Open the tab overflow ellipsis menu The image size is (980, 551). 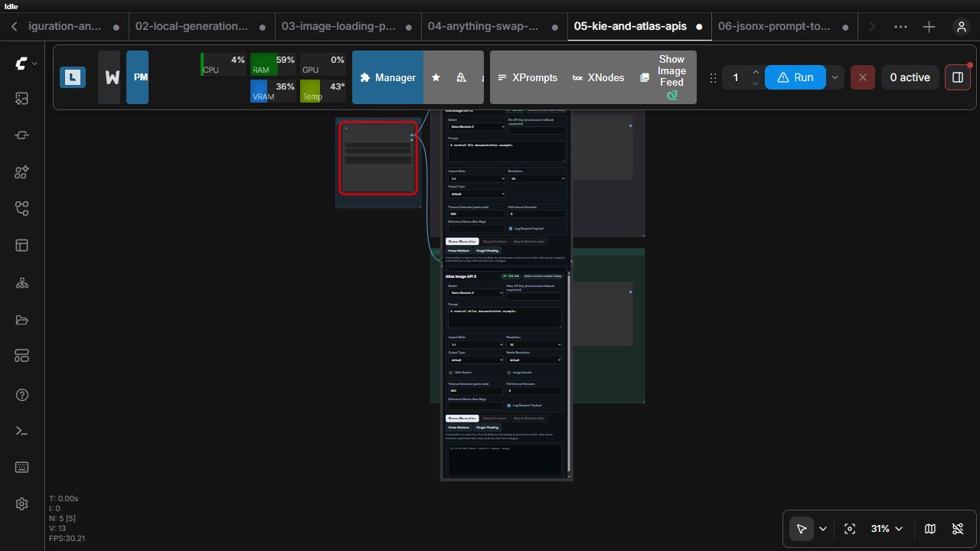(x=900, y=27)
